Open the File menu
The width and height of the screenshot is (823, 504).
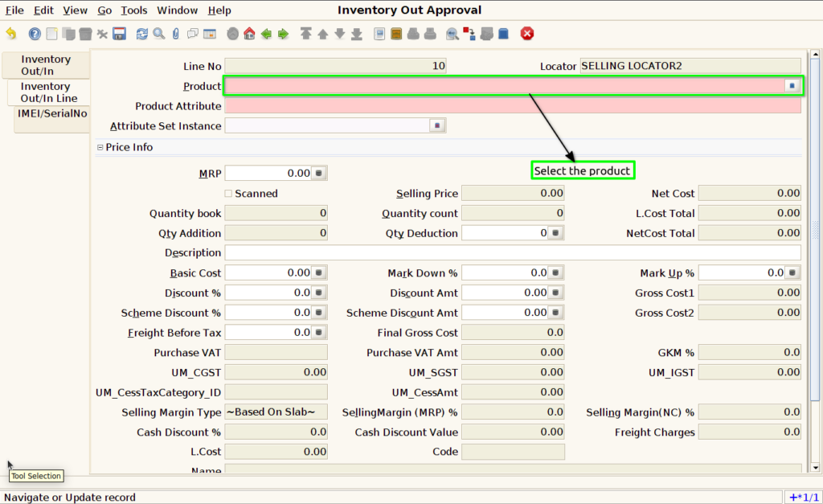pos(14,10)
